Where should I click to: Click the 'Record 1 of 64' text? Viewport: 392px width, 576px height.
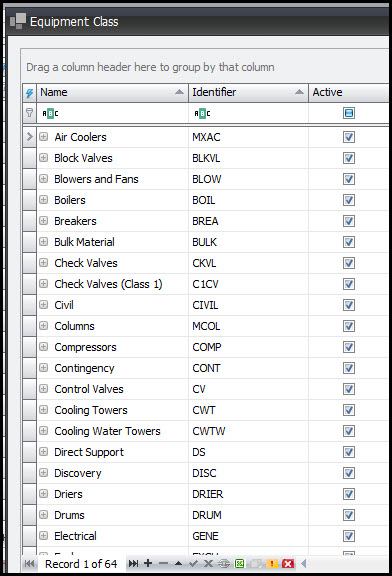click(81, 564)
